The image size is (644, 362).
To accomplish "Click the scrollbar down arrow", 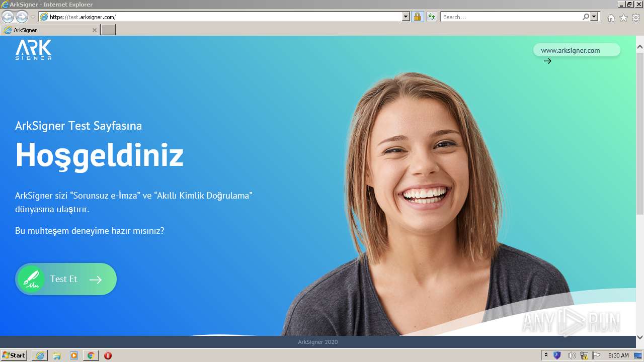I will (x=640, y=337).
